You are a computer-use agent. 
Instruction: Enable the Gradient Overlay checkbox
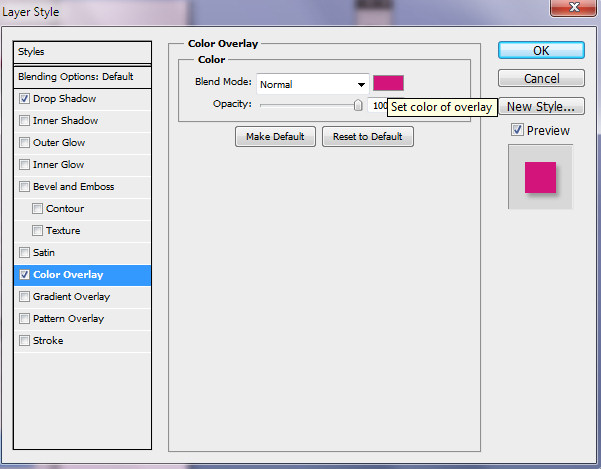click(x=24, y=297)
